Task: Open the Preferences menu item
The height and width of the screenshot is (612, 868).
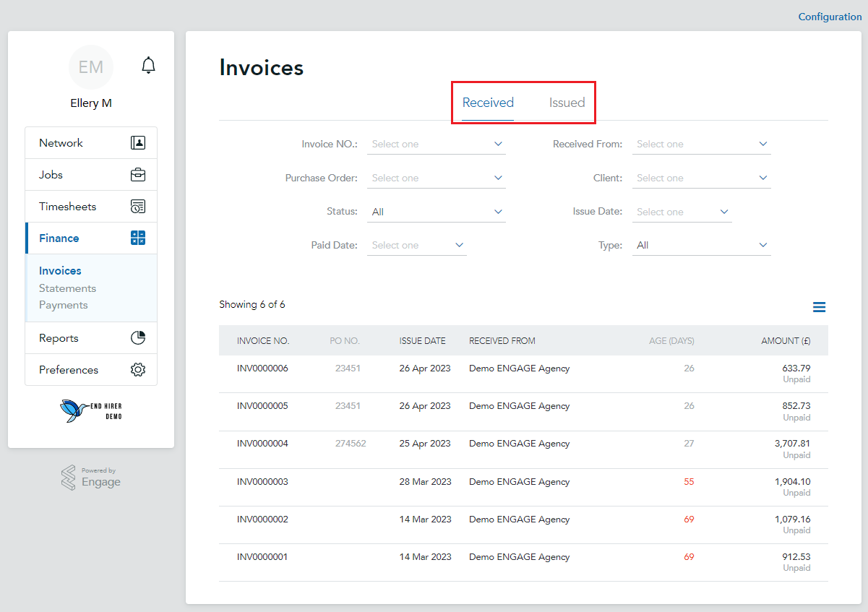Action: click(x=91, y=370)
